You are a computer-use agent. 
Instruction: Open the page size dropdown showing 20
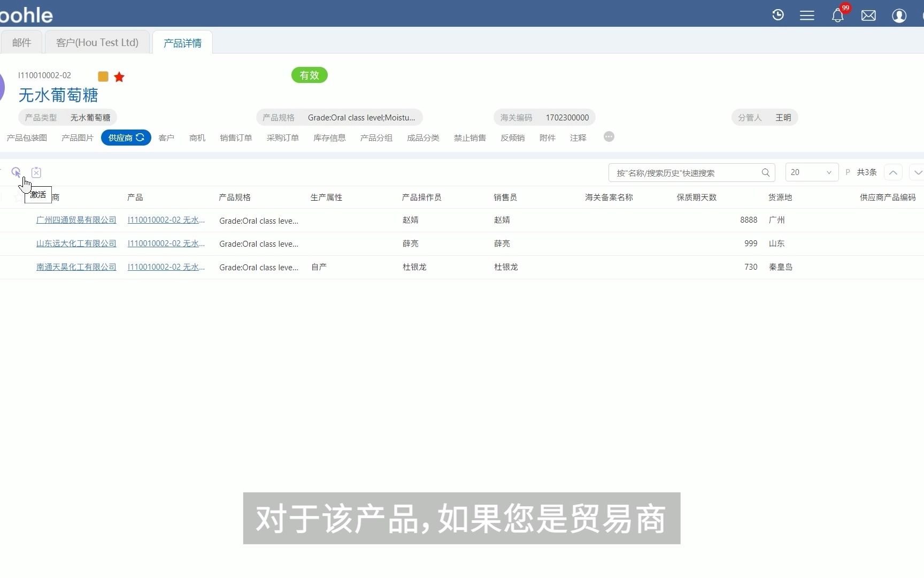[x=811, y=172]
